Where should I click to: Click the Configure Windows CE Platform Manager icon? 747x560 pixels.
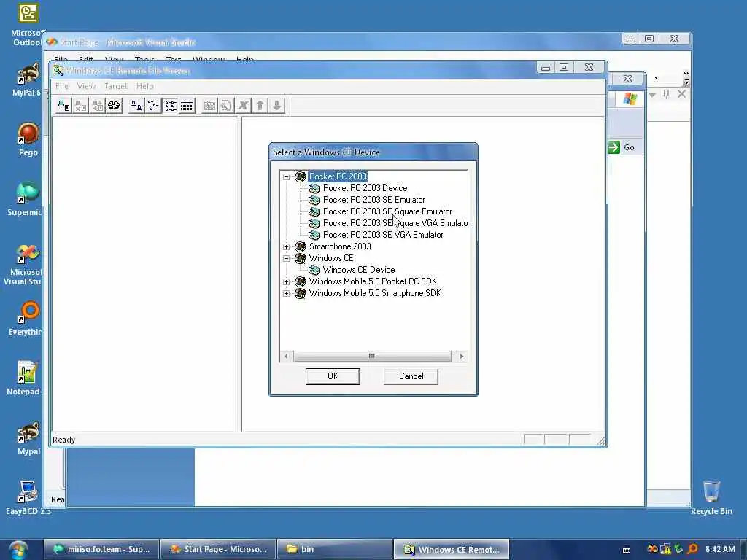click(x=114, y=105)
